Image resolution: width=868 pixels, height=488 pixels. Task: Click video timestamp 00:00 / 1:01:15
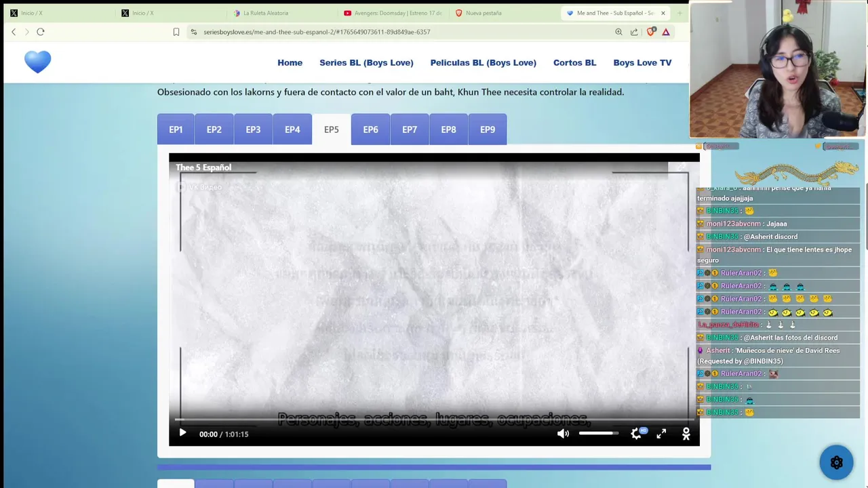click(x=224, y=434)
